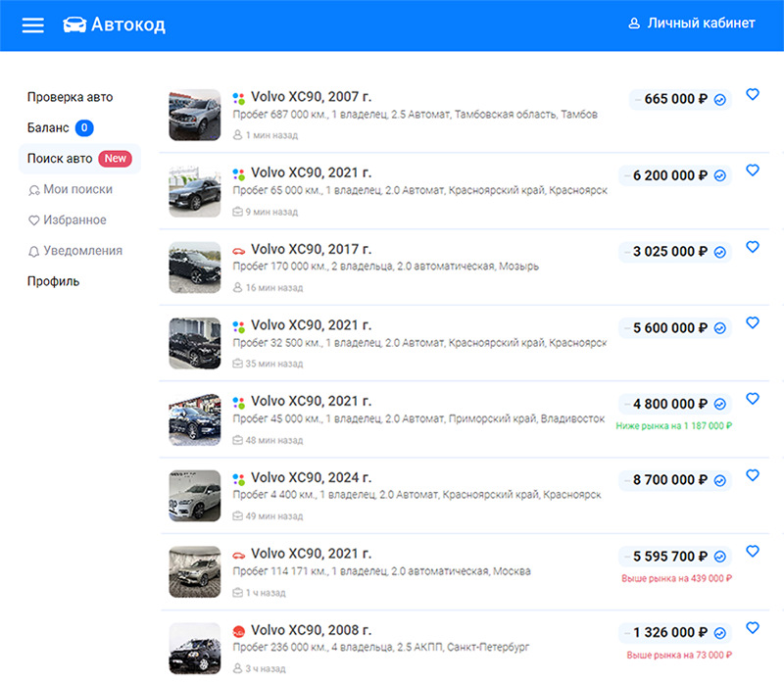
Task: Open Мои поиски
Action: 71,189
